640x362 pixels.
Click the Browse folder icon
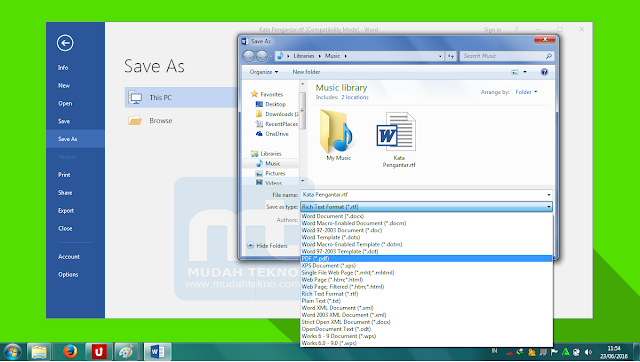(135, 120)
